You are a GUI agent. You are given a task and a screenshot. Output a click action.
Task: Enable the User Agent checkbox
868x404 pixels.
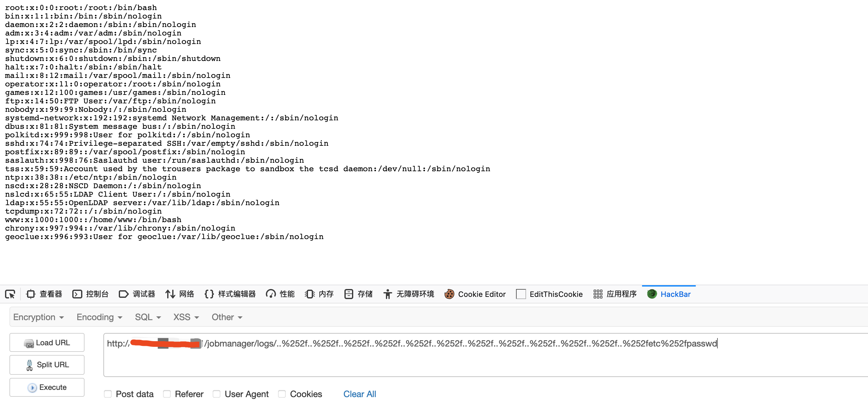[217, 394]
